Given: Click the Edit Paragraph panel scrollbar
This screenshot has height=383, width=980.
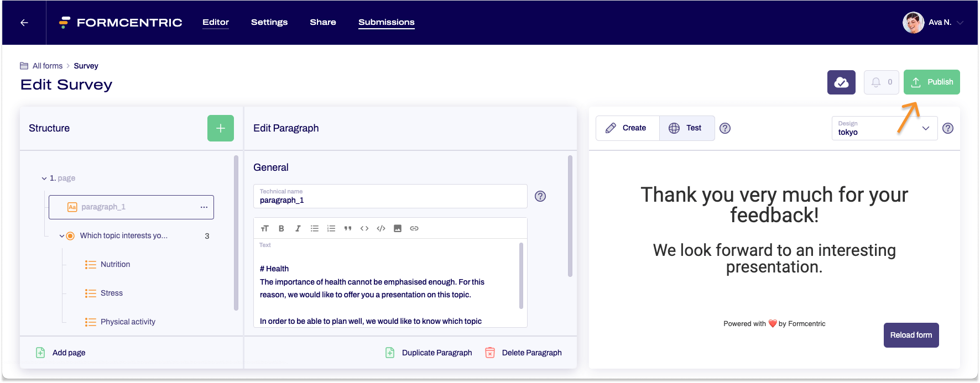Looking at the screenshot, I should point(570,216).
